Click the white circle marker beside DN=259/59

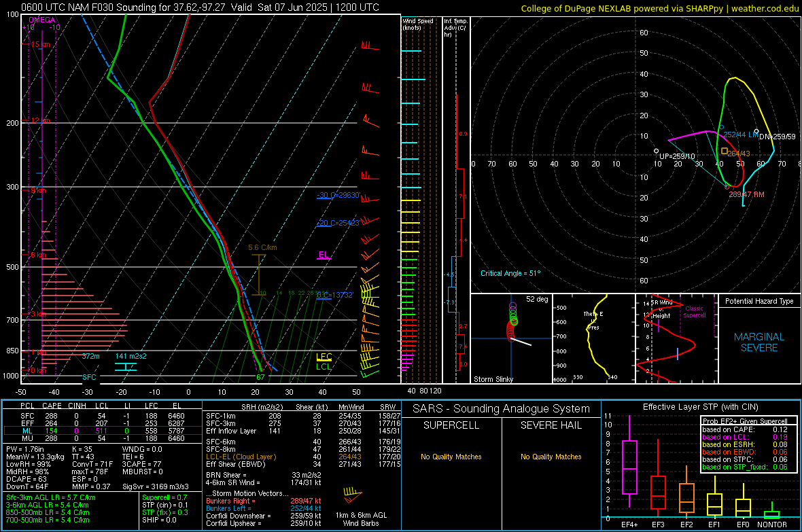click(756, 131)
